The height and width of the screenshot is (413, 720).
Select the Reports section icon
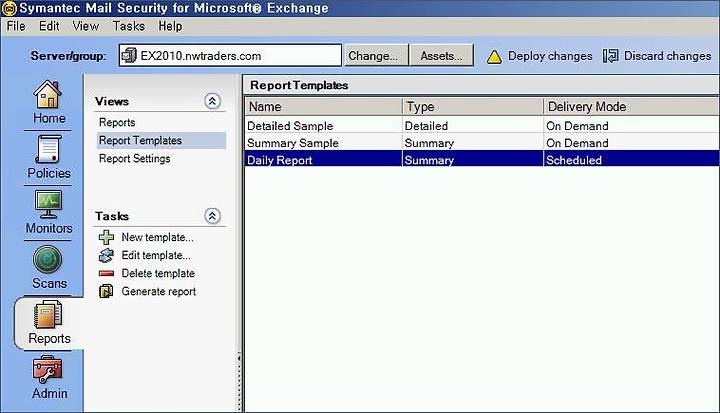(48, 314)
